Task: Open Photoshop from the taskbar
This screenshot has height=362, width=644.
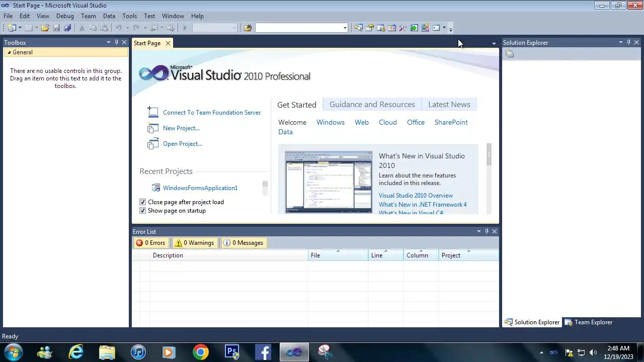Action: (232, 352)
